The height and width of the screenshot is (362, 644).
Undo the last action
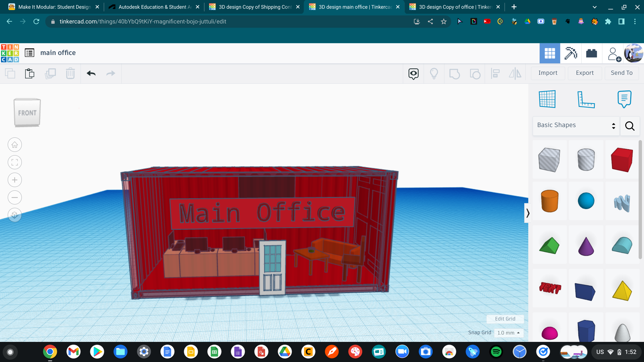pyautogui.click(x=91, y=73)
